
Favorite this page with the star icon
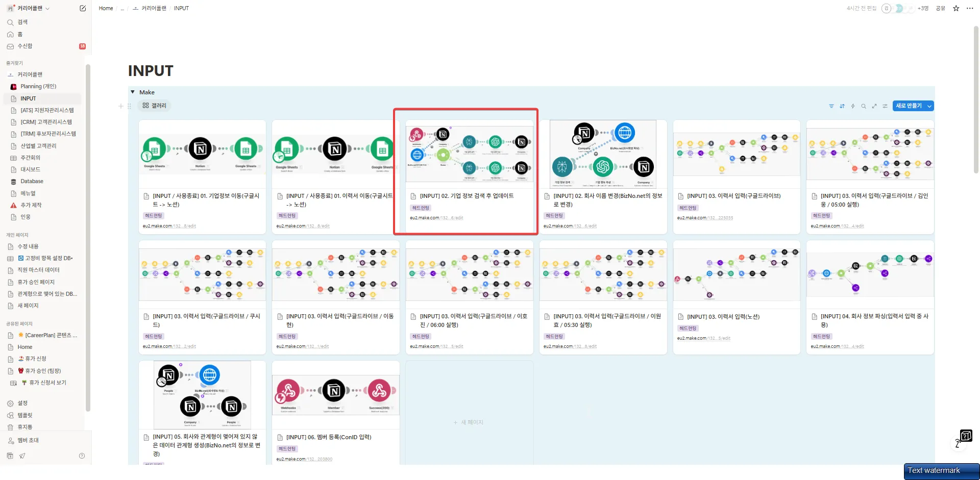[956, 8]
